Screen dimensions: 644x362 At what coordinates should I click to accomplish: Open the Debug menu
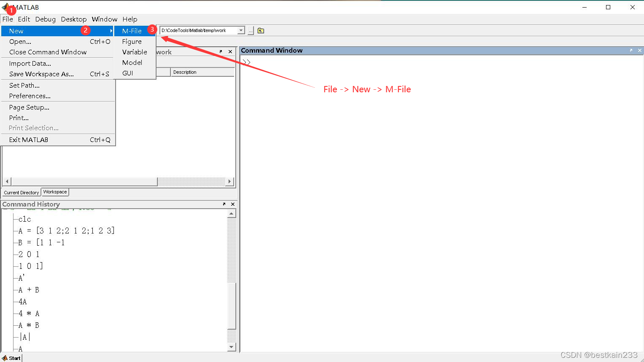click(46, 19)
